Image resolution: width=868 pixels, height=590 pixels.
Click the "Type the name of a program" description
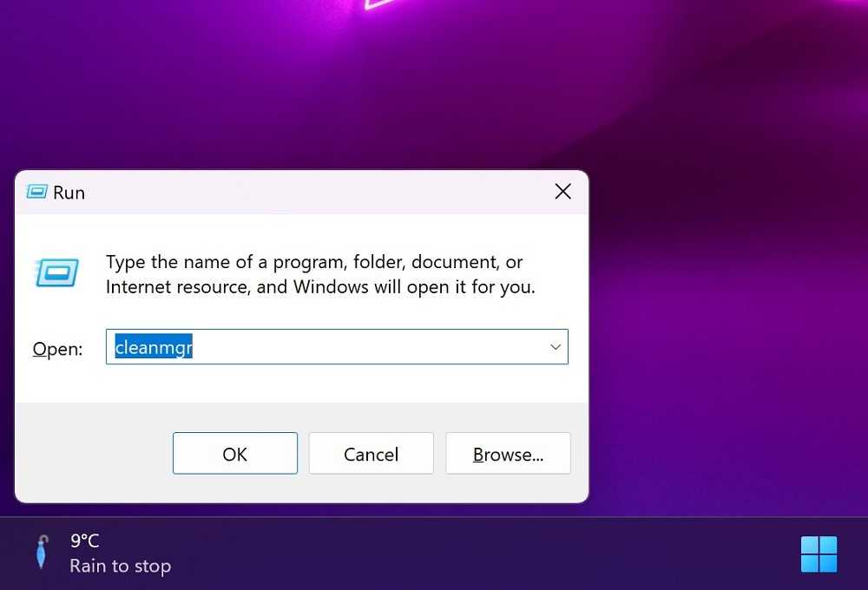[x=320, y=274]
